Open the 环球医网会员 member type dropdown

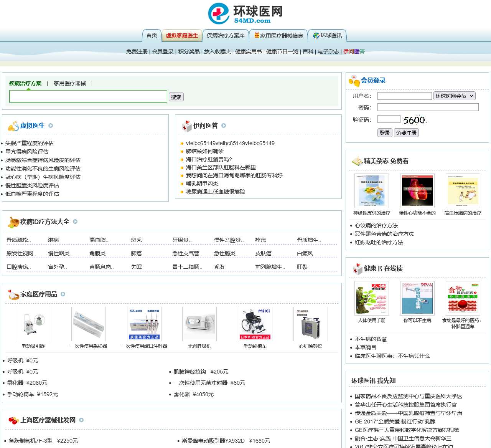click(x=454, y=96)
